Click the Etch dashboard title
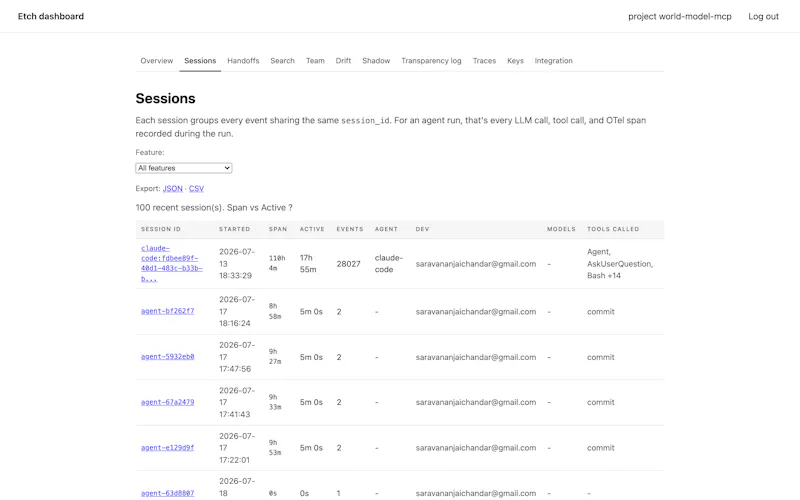This screenshot has height=500, width=800. 51,16
